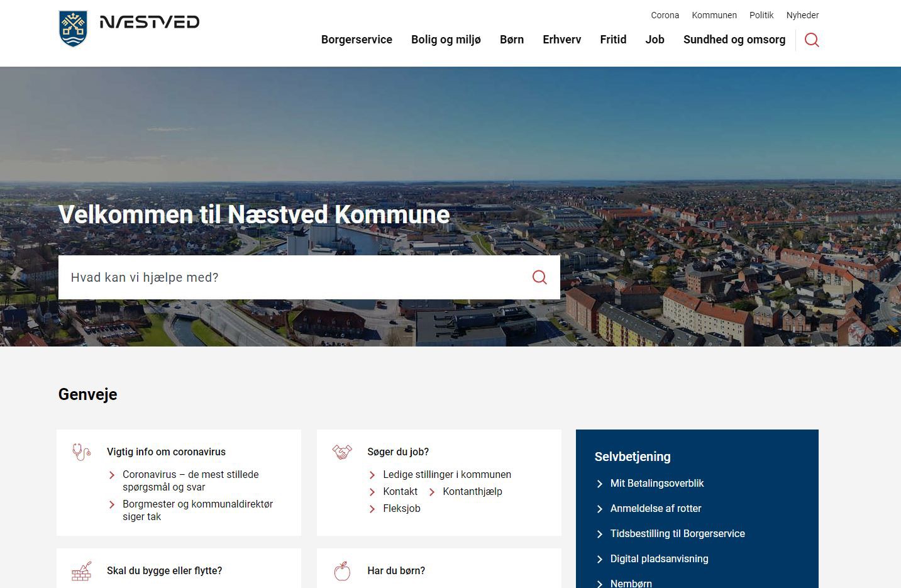This screenshot has height=588, width=901.
Task: Open Anmeldelse af rotter link
Action: point(656,509)
